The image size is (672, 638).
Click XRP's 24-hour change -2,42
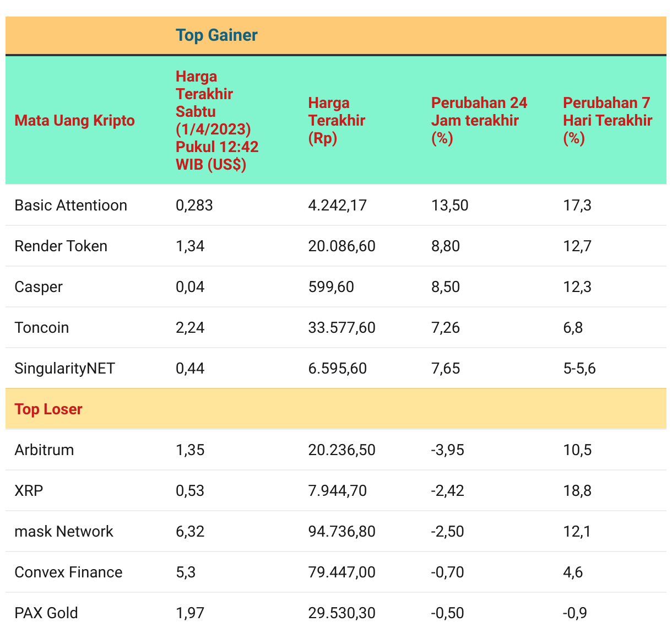[x=447, y=491]
